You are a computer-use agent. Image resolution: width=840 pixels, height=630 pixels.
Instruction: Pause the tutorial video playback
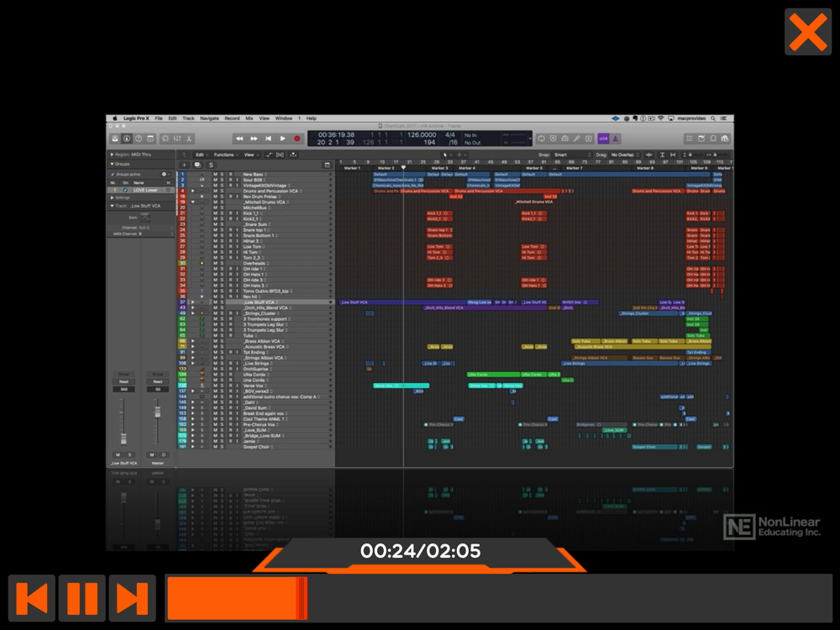(x=82, y=598)
